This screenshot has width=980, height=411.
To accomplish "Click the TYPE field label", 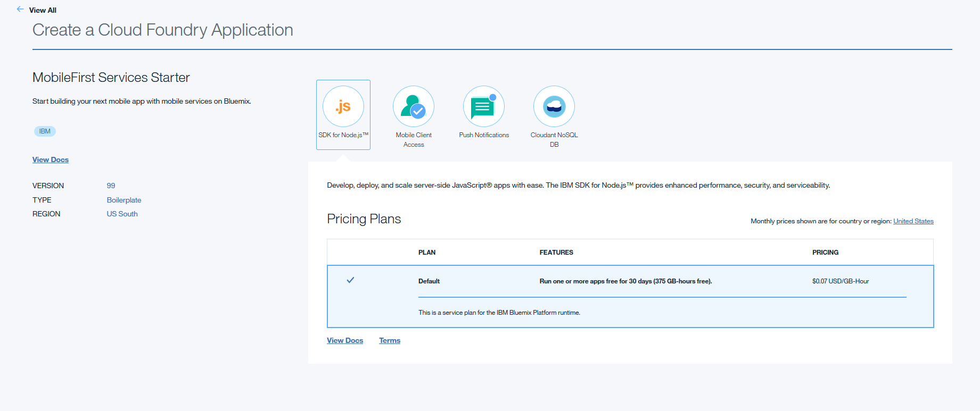I will click(x=42, y=200).
